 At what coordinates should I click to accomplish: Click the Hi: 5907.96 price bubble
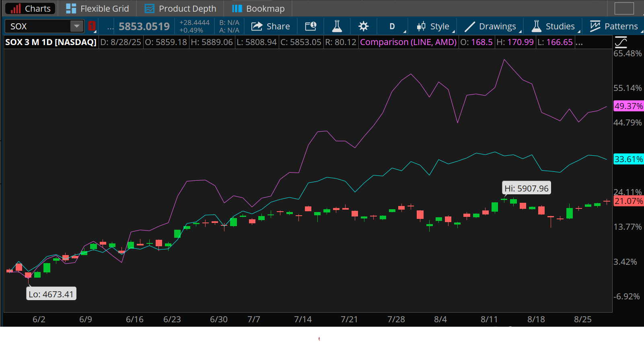click(527, 188)
